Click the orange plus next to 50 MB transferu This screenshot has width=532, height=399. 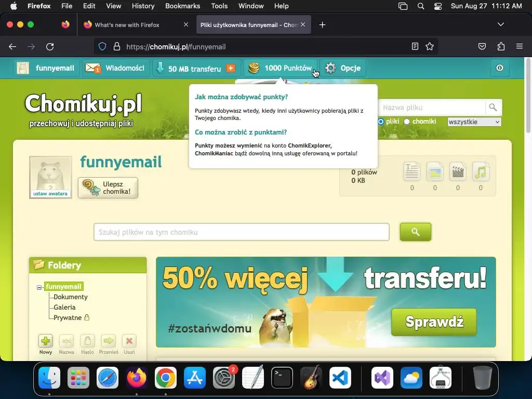pos(231,68)
